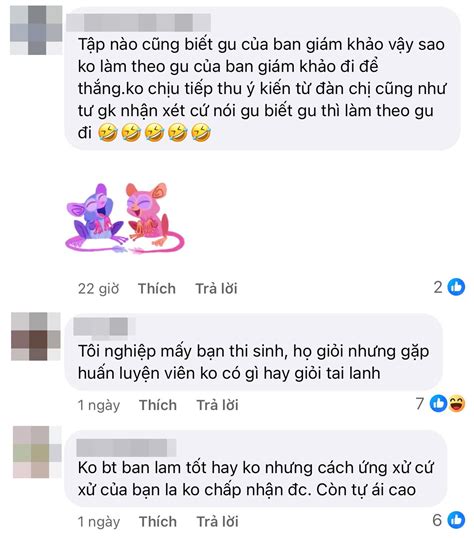This screenshot has height=538, width=474.
Task: Open the second commenter's blurred avatar
Action: tap(36, 336)
